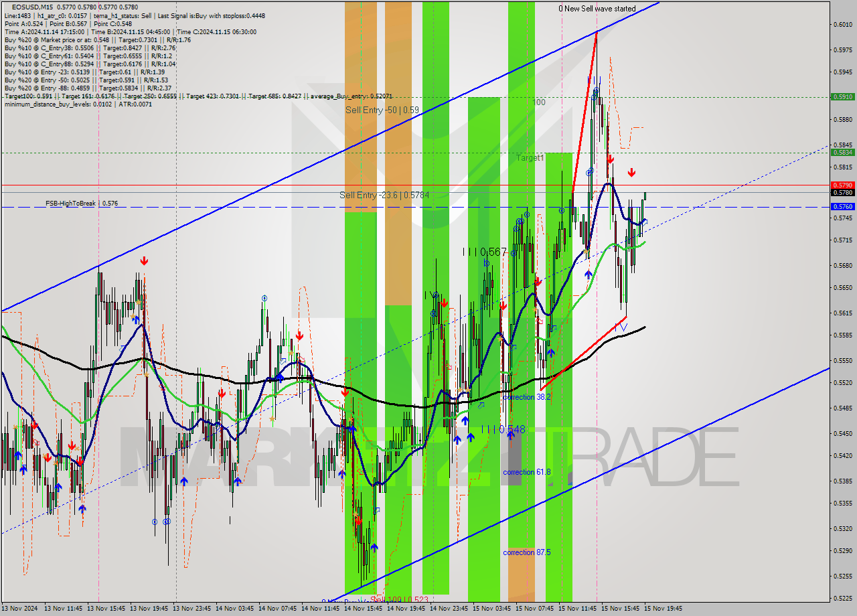The image size is (857, 616).
Task: Click the 'Buy %20 @ Market price' info line
Action: [x=98, y=40]
